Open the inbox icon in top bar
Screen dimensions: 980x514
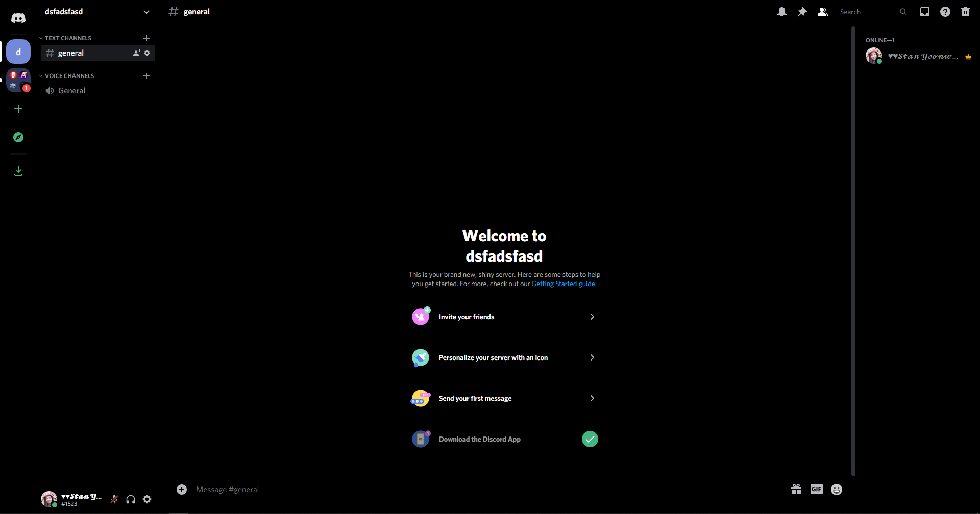tap(924, 11)
